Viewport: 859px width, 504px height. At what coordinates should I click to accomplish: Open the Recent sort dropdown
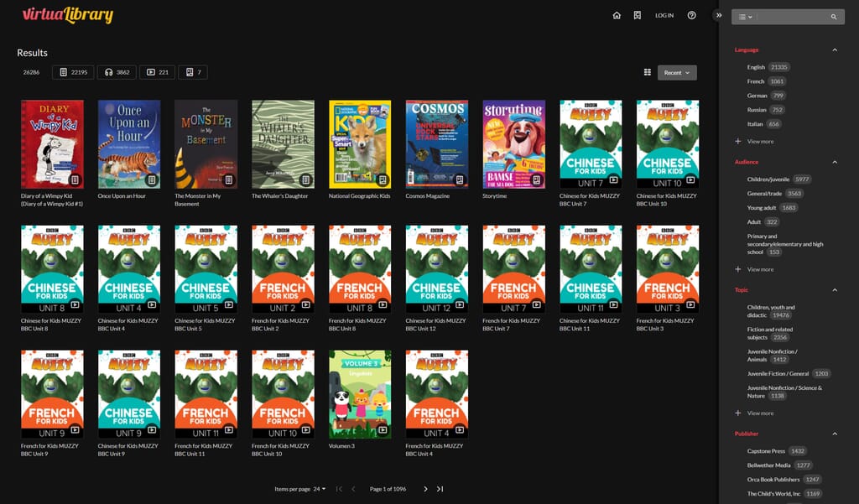[677, 73]
